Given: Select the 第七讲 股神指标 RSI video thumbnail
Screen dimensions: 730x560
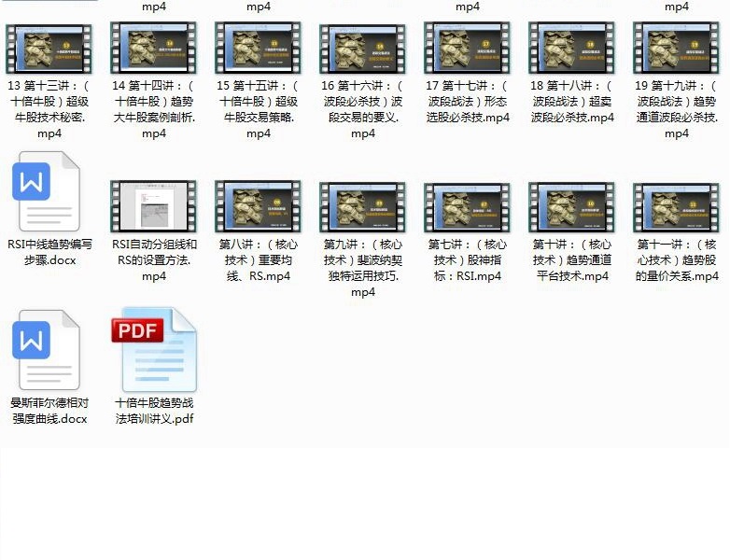Looking at the screenshot, I should coord(468,207).
